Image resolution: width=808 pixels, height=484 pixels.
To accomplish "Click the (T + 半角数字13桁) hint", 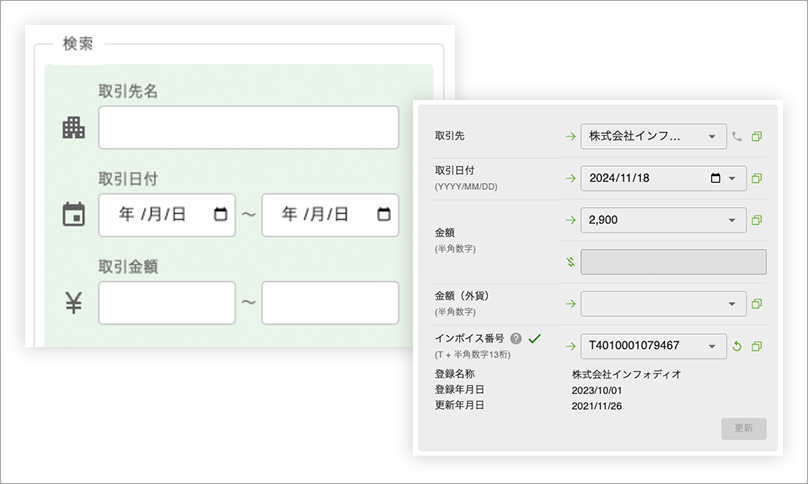I will point(473,355).
